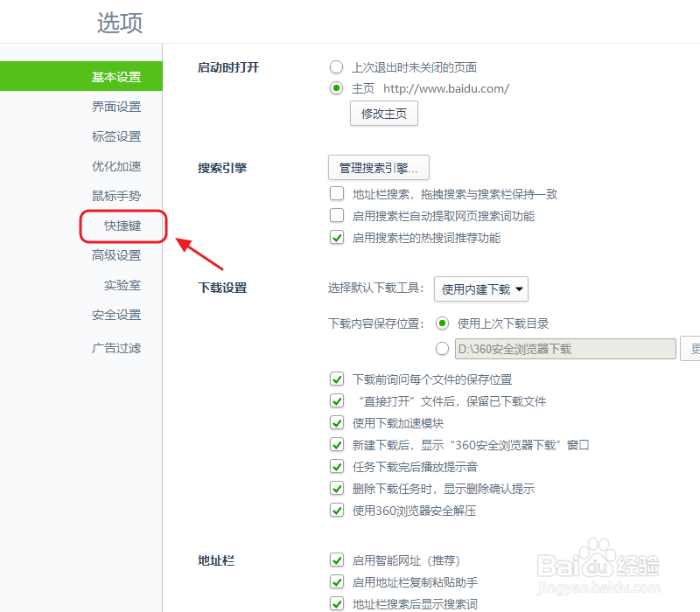Uncheck 任务下载完后播放提示音
This screenshot has width=700, height=612.
337,467
